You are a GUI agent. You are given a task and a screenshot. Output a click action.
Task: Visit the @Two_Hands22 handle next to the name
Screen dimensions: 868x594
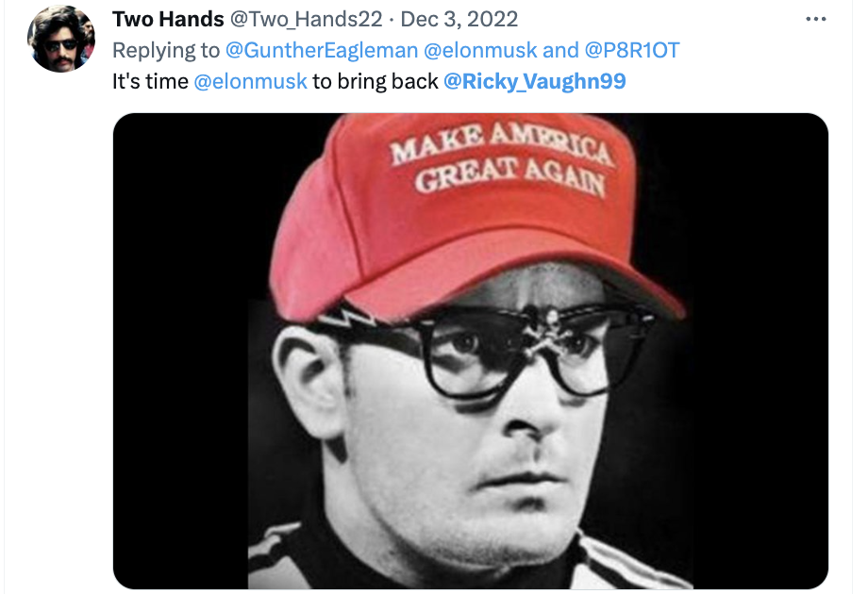point(306,20)
